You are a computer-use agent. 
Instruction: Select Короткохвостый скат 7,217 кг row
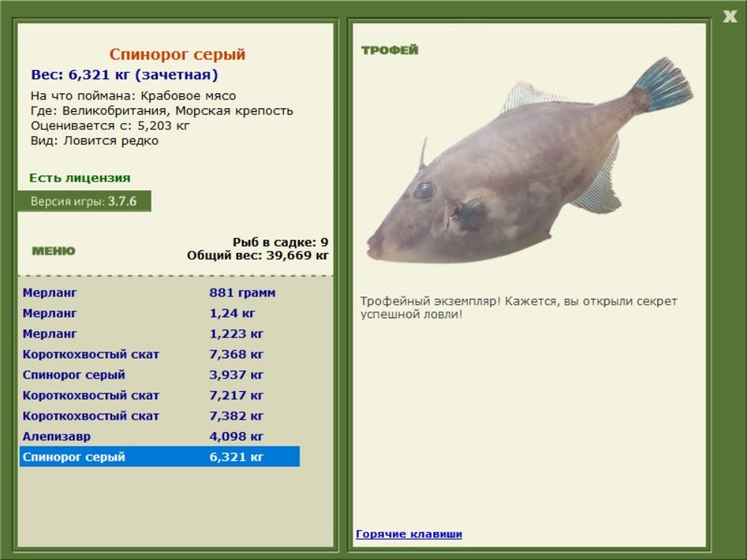(160, 395)
